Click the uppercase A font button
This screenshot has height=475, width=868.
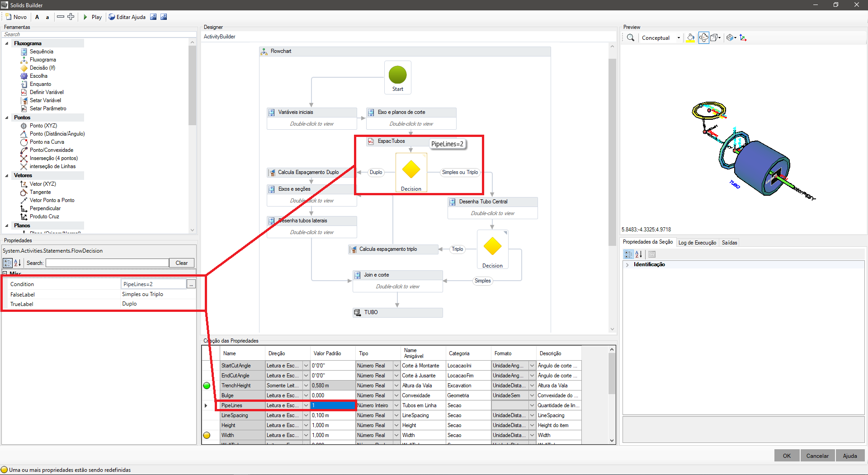click(x=37, y=17)
